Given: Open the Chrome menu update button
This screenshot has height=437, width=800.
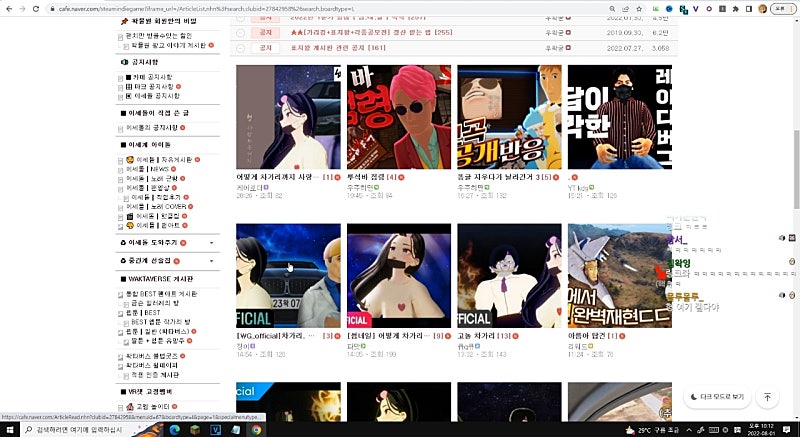Looking at the screenshot, I should pos(783,9).
